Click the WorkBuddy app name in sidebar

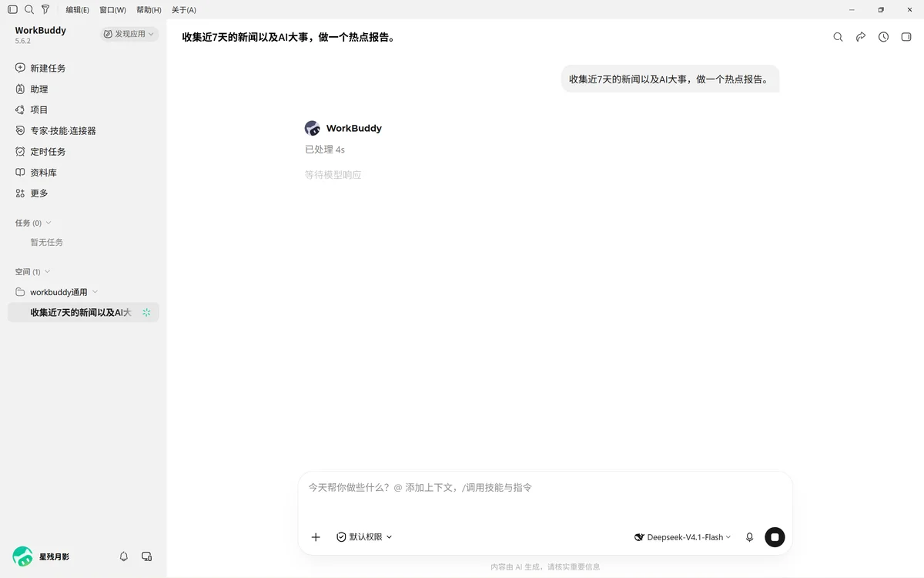(x=41, y=30)
